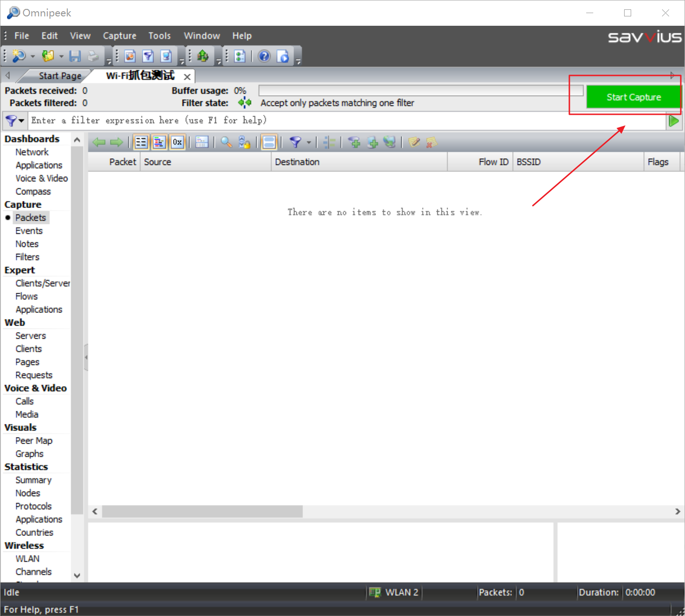Select Events under Capture
Viewport: 685px width, 616px height.
point(29,231)
